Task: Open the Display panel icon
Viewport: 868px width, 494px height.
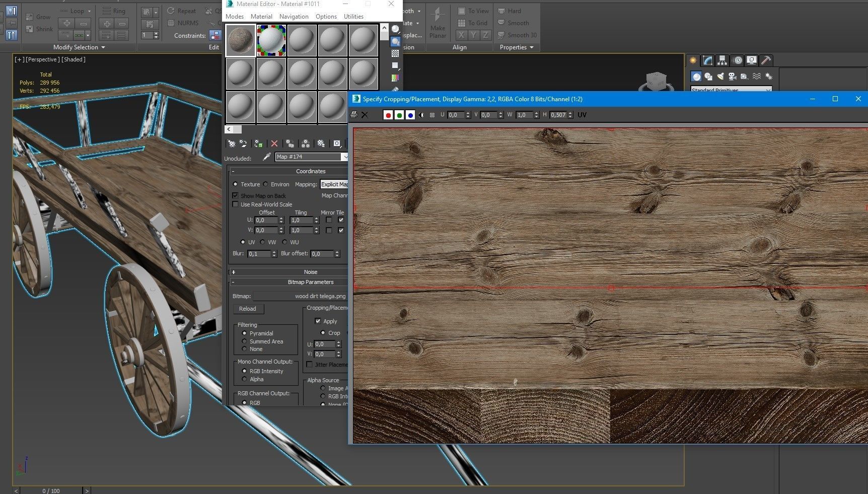Action: 752,60
